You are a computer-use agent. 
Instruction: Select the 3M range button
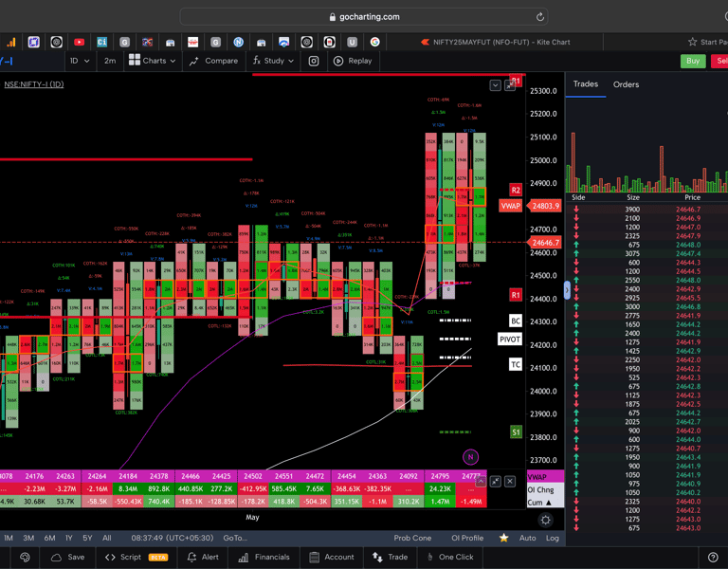click(28, 538)
